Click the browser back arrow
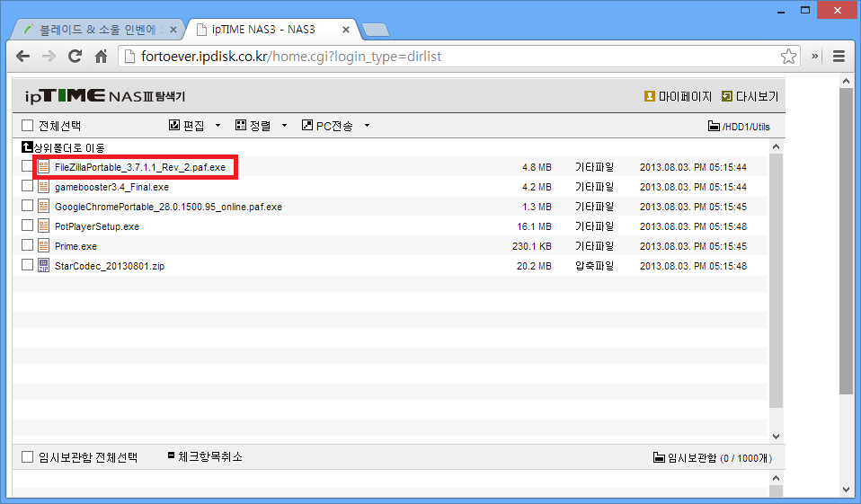 point(23,57)
